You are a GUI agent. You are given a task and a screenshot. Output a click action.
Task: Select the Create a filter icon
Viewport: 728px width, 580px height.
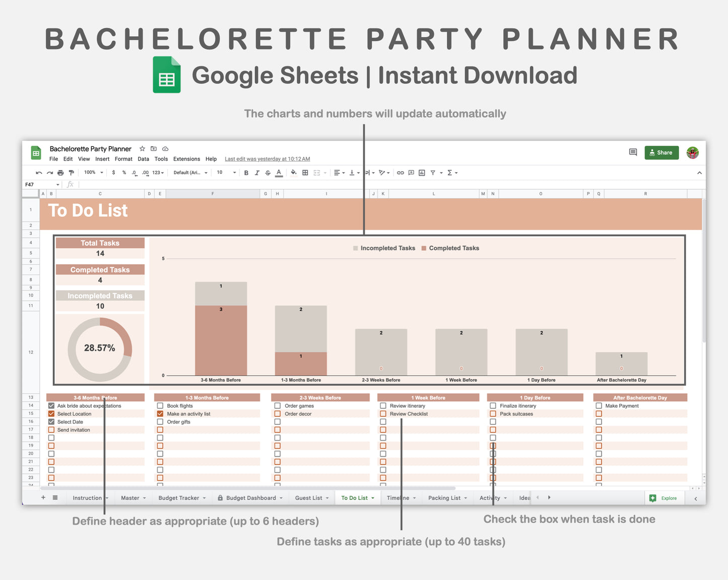click(x=432, y=172)
